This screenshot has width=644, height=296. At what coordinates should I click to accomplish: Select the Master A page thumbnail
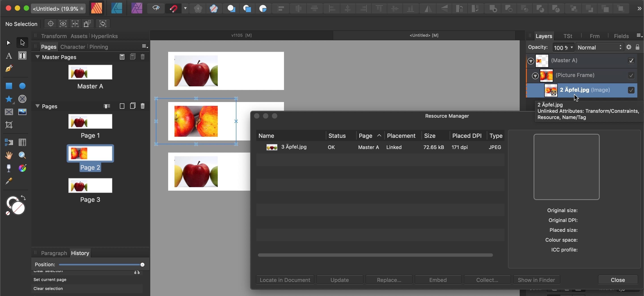click(90, 72)
